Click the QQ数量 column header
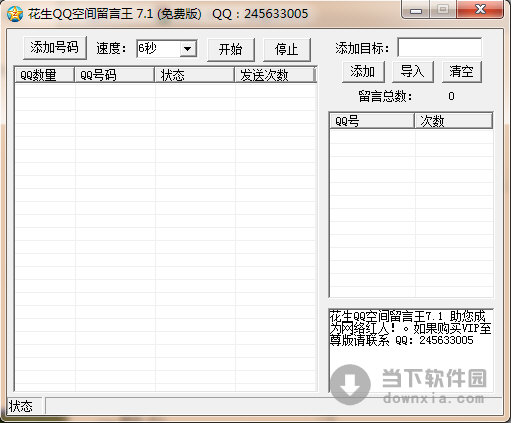Image resolution: width=511 pixels, height=423 pixels. [44, 75]
